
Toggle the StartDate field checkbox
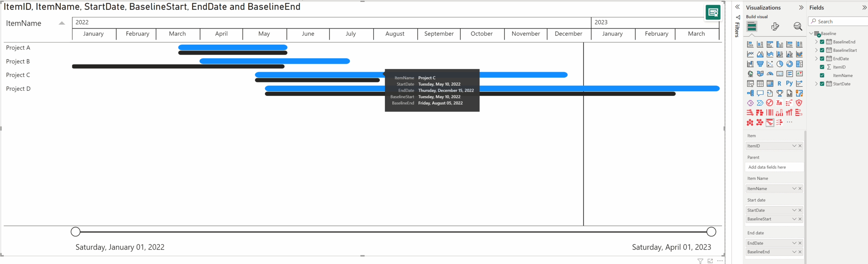click(x=822, y=84)
